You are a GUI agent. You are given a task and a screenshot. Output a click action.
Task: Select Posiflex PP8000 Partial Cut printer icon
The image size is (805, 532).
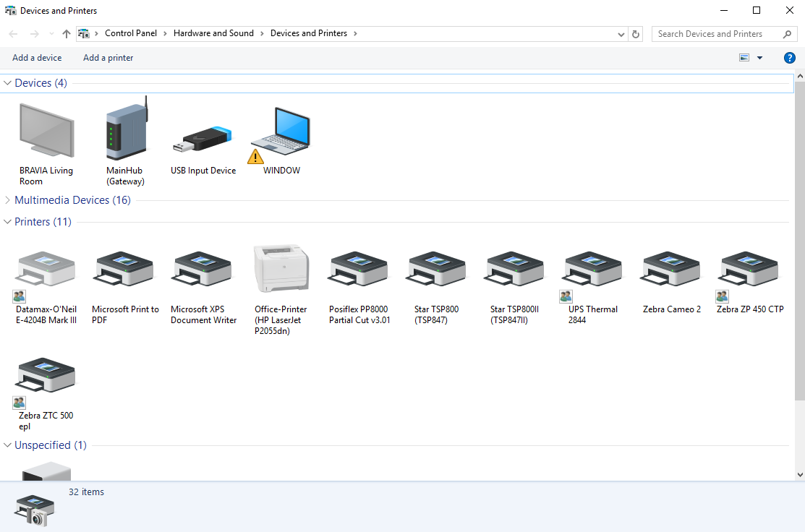pyautogui.click(x=358, y=267)
